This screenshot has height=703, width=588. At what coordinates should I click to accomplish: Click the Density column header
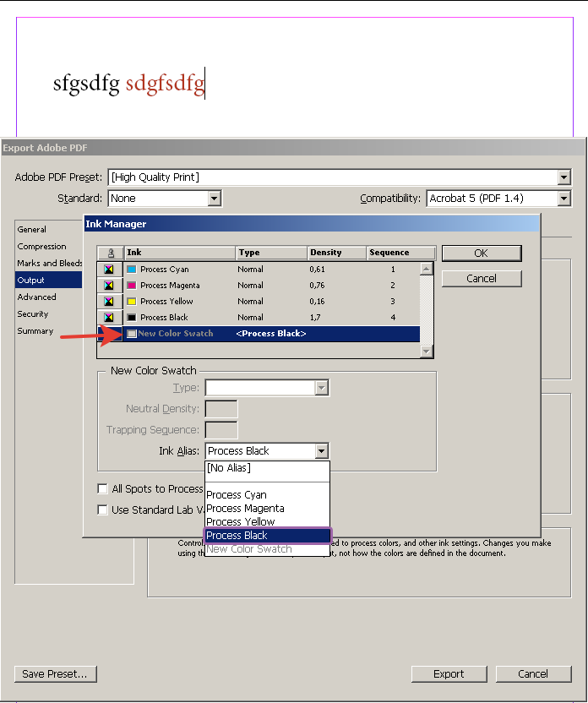pos(337,253)
